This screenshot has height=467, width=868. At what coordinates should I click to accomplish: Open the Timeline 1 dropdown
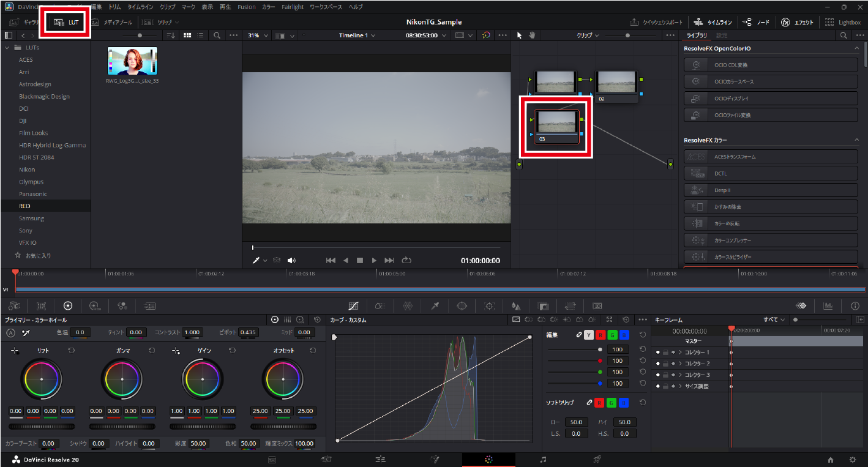357,35
